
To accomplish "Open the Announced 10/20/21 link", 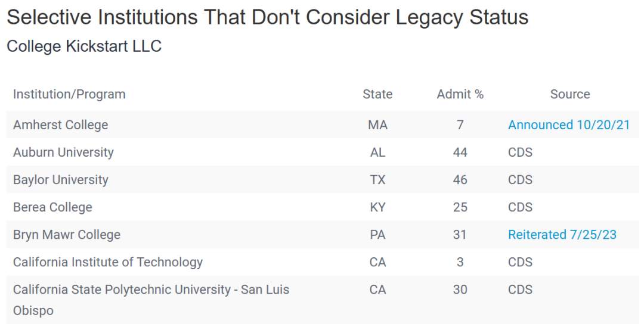I will 569,124.
